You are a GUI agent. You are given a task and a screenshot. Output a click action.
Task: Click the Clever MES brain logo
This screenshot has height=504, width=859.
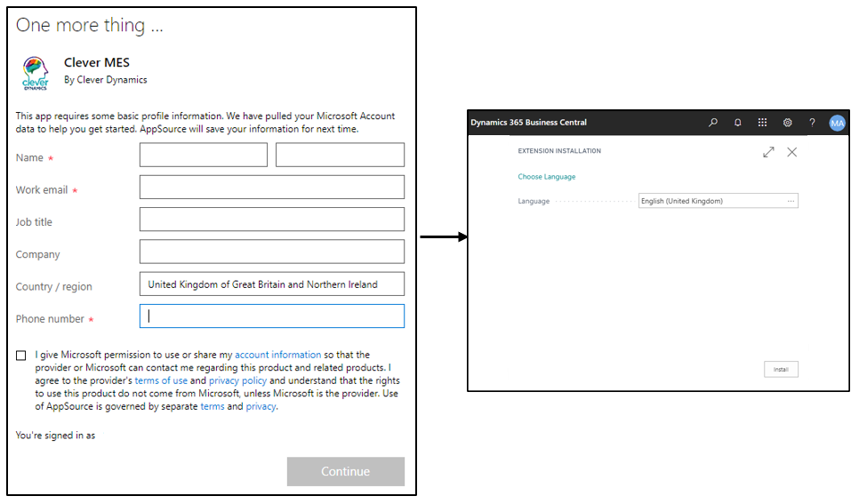(x=35, y=73)
